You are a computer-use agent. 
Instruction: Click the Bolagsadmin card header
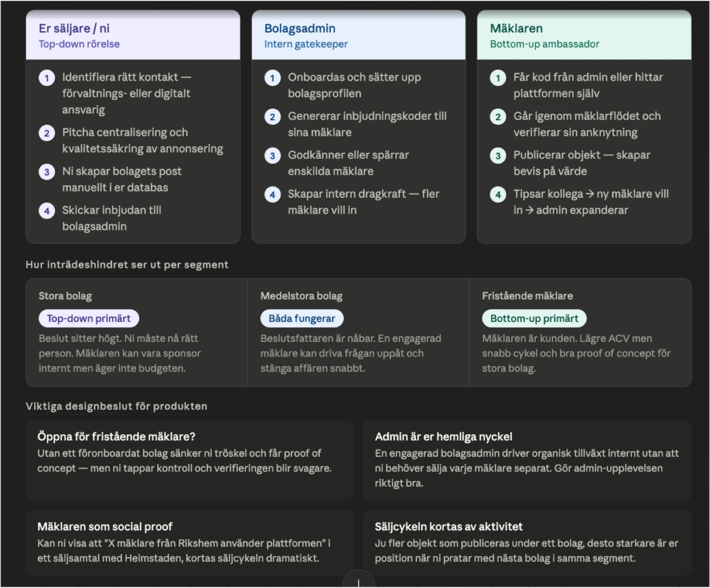click(359, 35)
